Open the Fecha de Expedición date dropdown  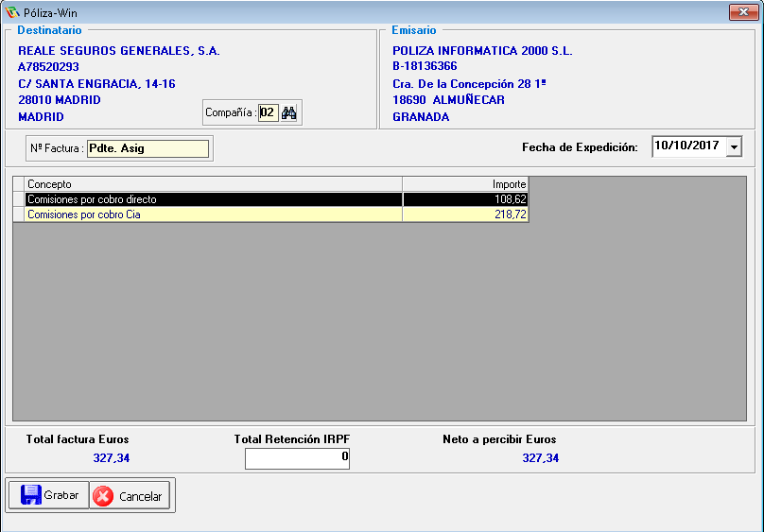pos(734,146)
